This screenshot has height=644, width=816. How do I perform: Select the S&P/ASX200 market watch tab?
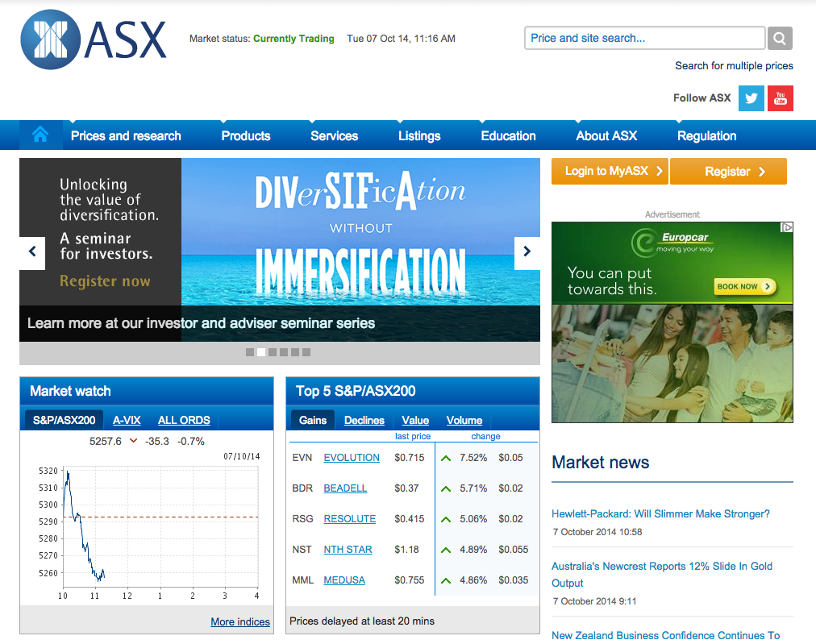coord(64,420)
